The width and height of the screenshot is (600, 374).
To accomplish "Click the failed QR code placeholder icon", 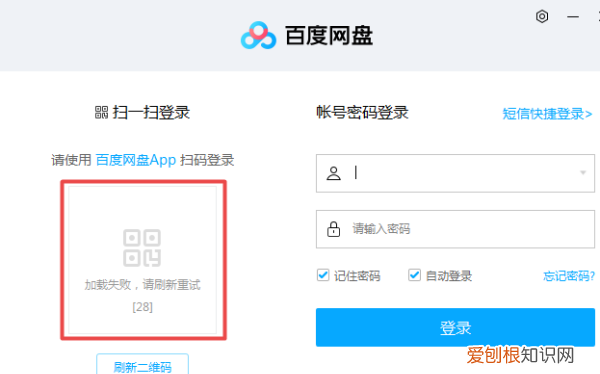I will pyautogui.click(x=142, y=248).
